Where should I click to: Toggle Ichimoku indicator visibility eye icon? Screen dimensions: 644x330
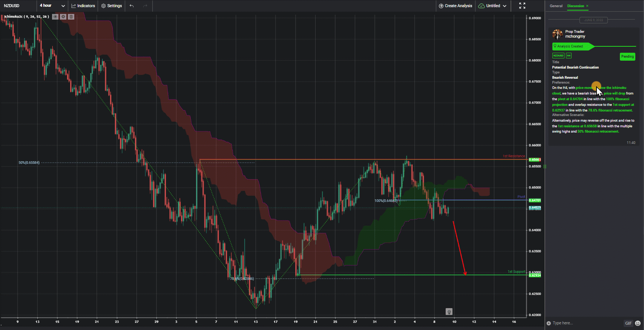[x=55, y=17]
